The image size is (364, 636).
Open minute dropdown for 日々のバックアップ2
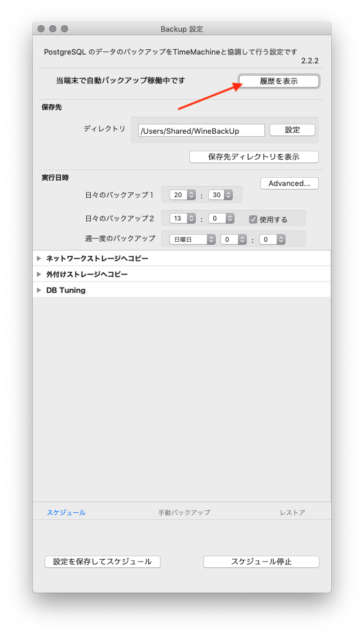pos(222,218)
